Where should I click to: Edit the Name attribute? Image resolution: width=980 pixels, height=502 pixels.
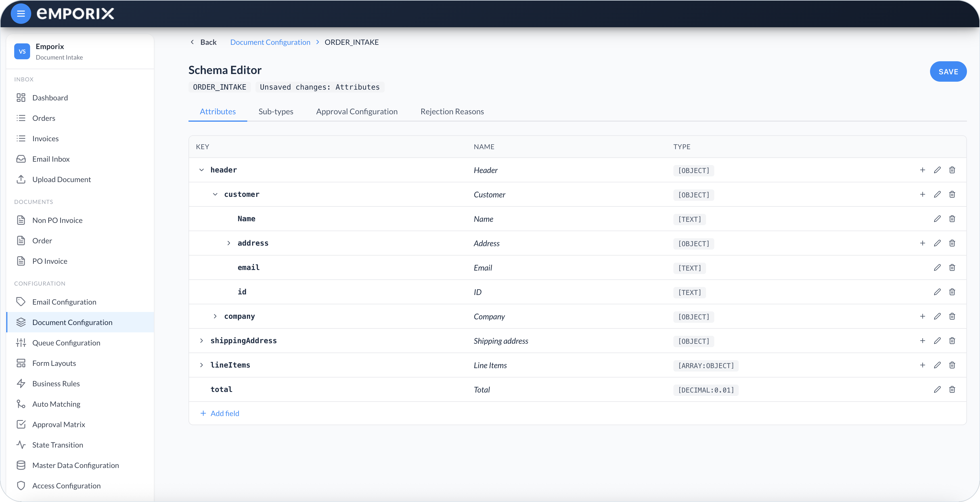(x=937, y=218)
